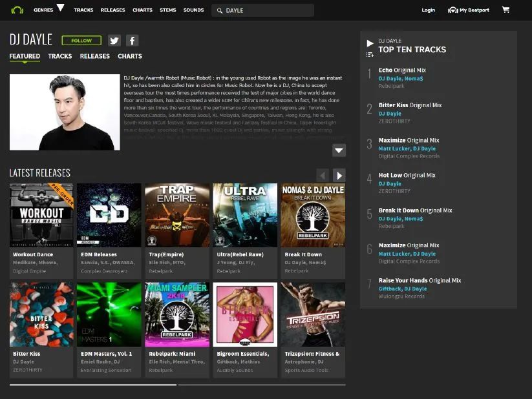Screen dimensions: 532x399
Task: Open the EDM Masters, Vol. 1 title
Action: point(106,354)
